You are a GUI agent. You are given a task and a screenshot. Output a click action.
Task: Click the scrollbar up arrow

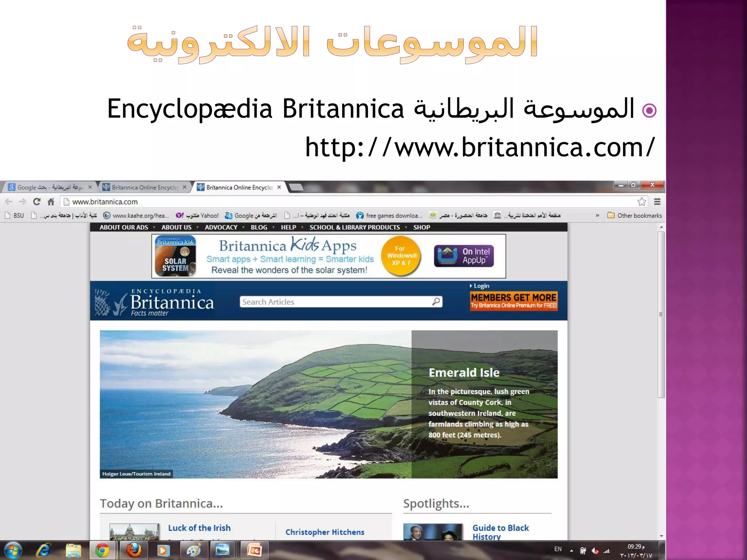coord(661,227)
